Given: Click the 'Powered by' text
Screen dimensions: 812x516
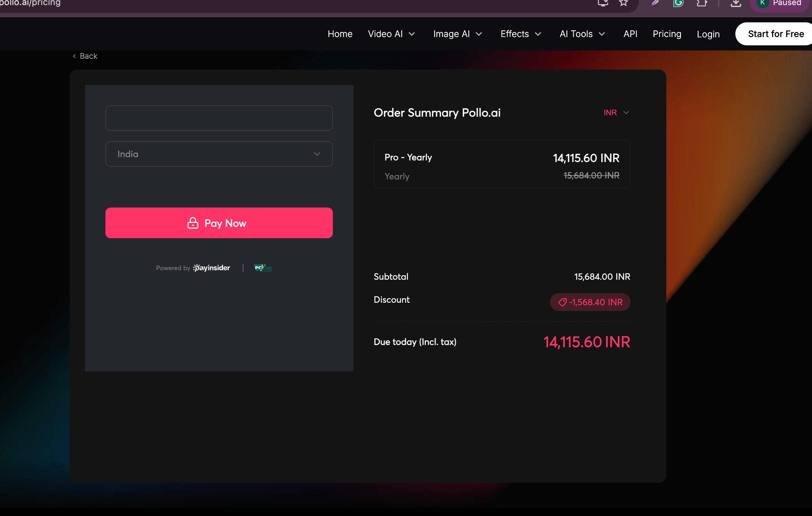Looking at the screenshot, I should [x=173, y=268].
